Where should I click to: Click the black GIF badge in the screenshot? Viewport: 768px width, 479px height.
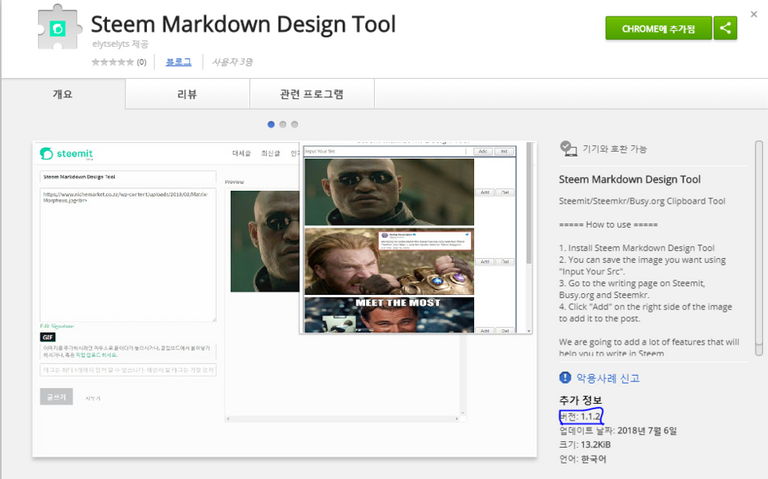(x=48, y=337)
